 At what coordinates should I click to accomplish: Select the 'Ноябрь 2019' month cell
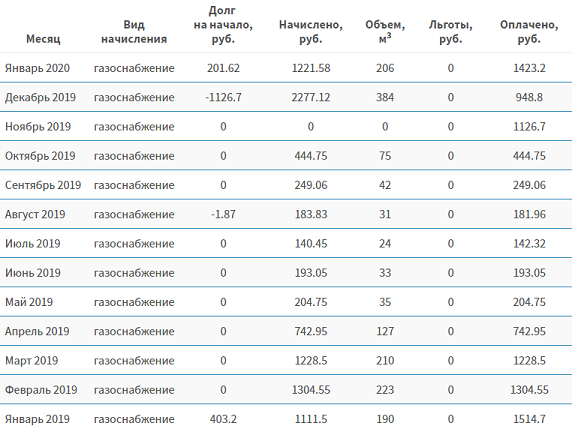(x=38, y=127)
